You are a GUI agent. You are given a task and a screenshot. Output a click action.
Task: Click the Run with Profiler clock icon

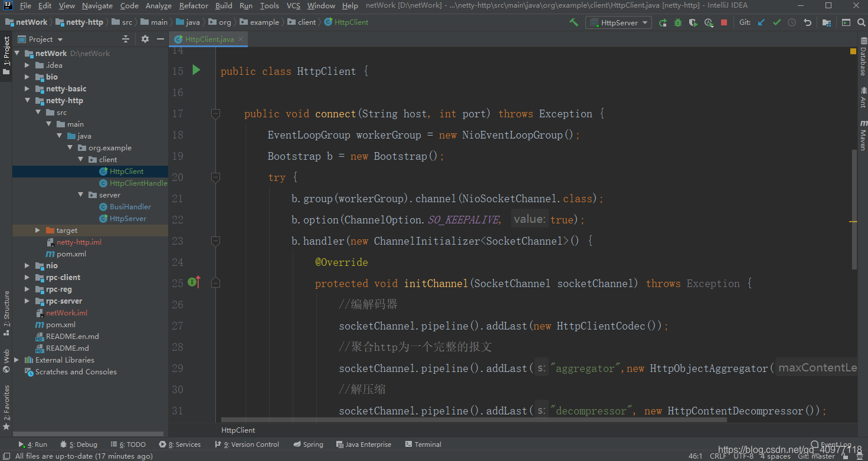[x=709, y=22]
